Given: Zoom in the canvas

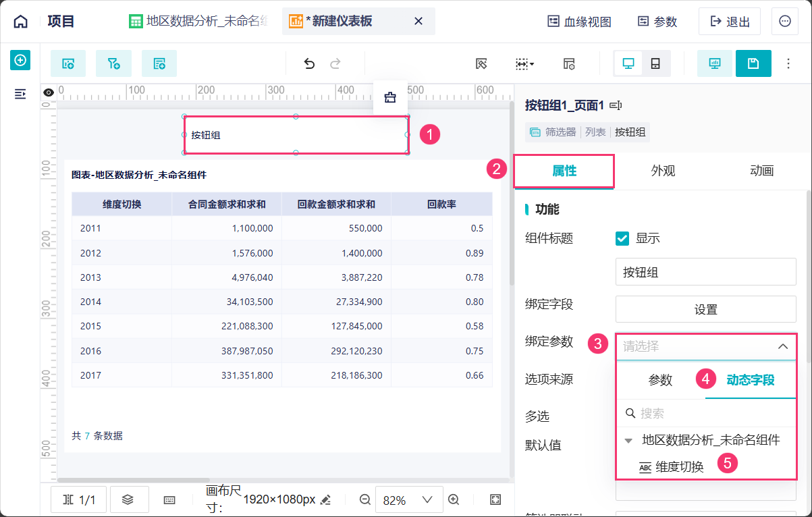Looking at the screenshot, I should click(x=454, y=500).
